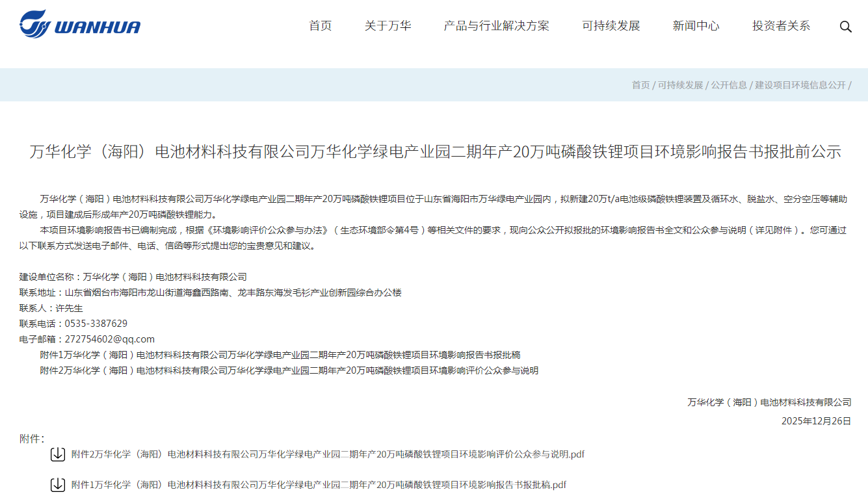The image size is (868, 503).
Task: Click the 联系地址 line
Action: (211, 292)
